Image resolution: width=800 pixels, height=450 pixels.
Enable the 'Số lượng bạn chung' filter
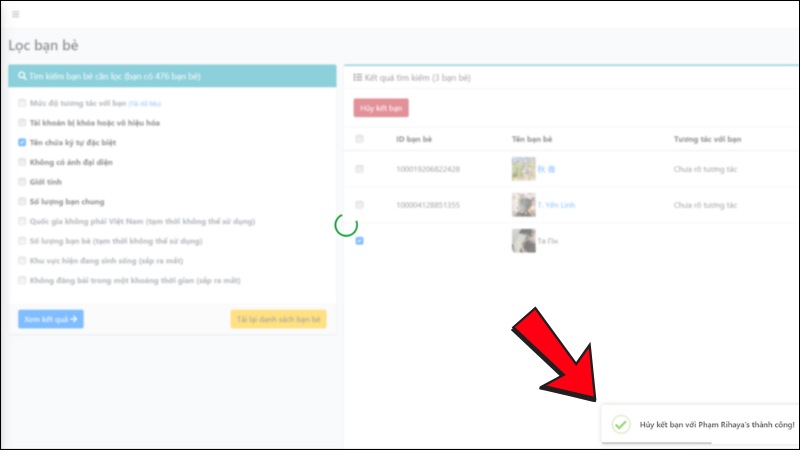tap(22, 201)
